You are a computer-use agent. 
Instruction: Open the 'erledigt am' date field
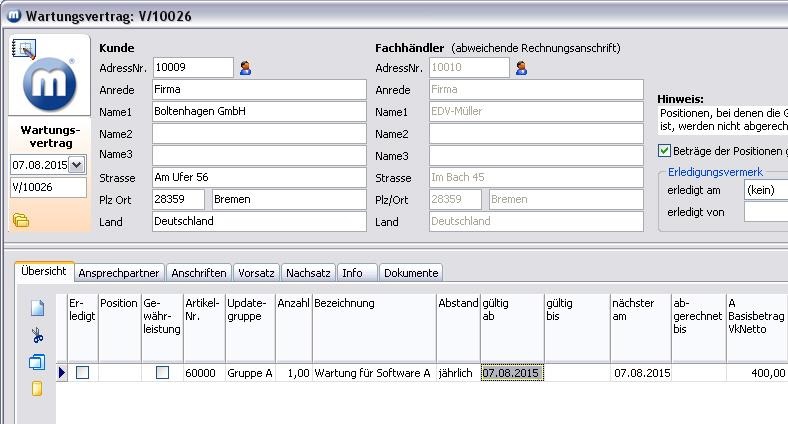pyautogui.click(x=765, y=190)
